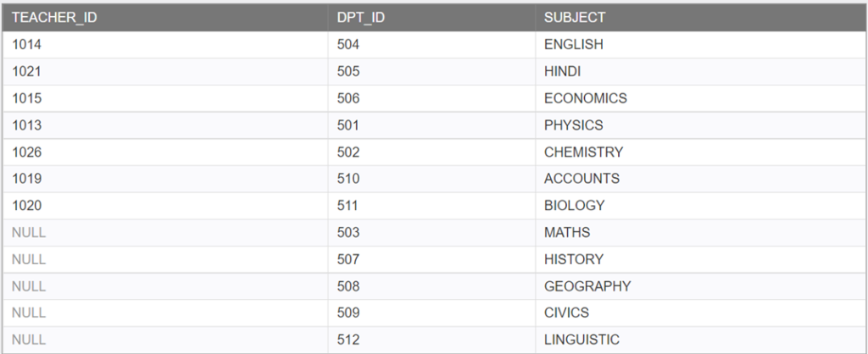Click the CHEMISTRY subject cell

tap(701, 152)
